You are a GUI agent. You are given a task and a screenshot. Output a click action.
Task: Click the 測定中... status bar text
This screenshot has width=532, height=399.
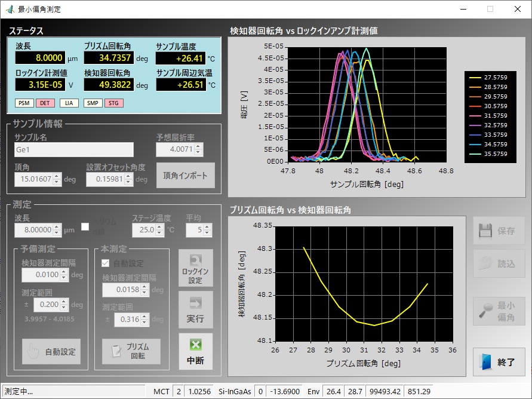pyautogui.click(x=19, y=392)
